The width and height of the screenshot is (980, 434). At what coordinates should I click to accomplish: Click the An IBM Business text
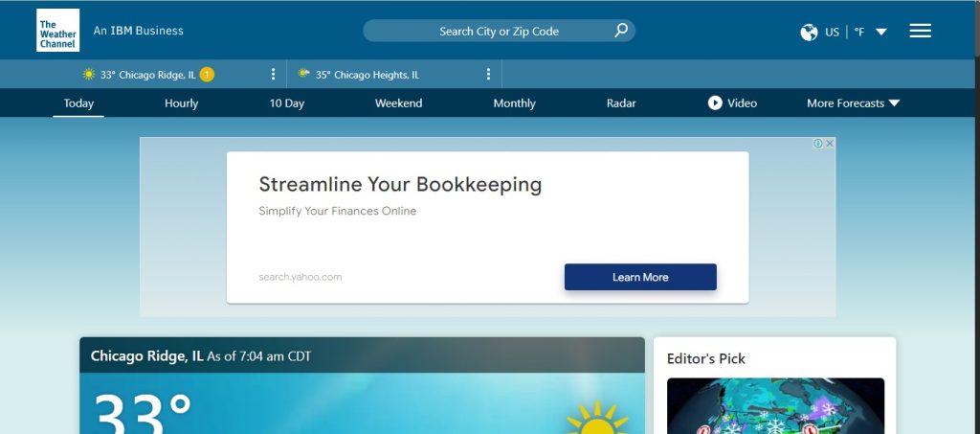pyautogui.click(x=138, y=31)
